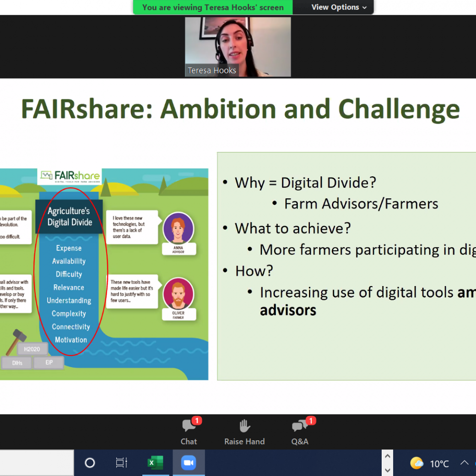Image resolution: width=476 pixels, height=476 pixels.
Task: Click the taskbar toolbar scroll up arrow
Action: [387, 456]
